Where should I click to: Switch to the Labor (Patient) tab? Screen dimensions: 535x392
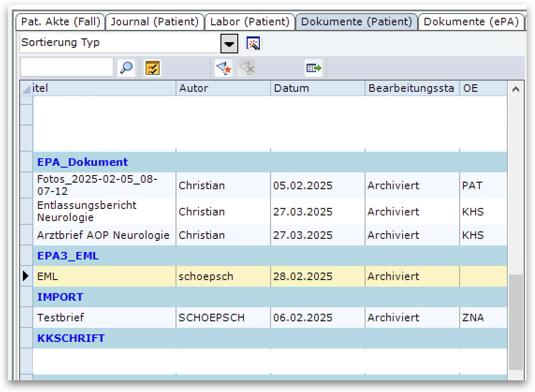coord(250,22)
